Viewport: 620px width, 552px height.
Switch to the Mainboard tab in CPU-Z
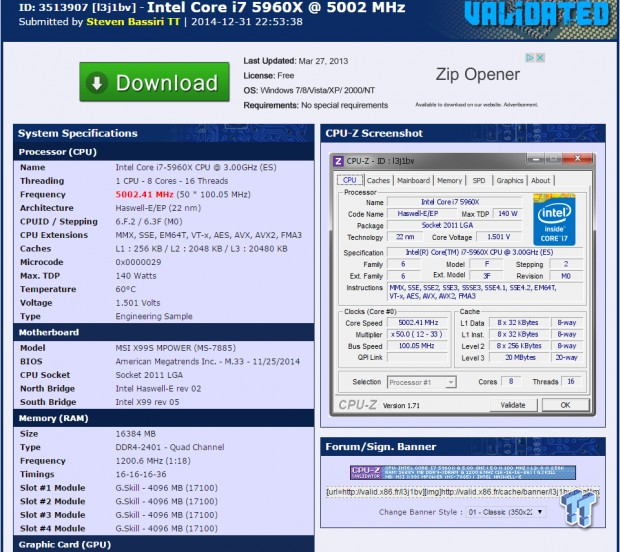click(413, 180)
